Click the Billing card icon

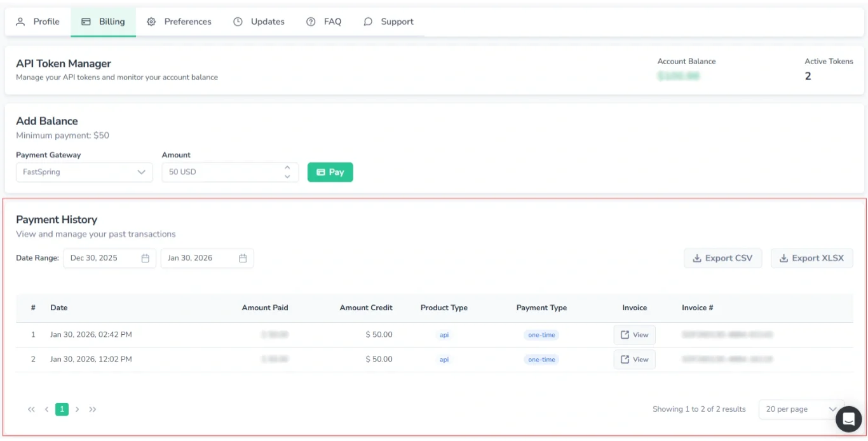(86, 21)
